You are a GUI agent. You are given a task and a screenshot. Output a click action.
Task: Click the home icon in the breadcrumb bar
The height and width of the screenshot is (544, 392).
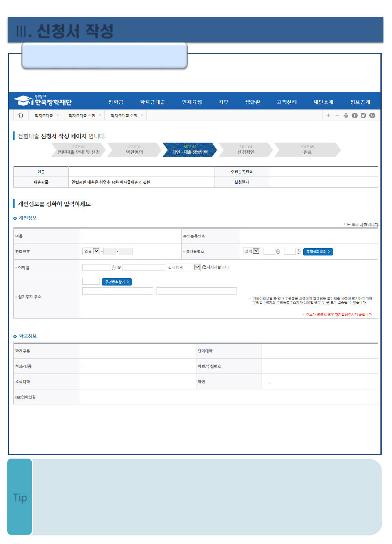[21, 115]
